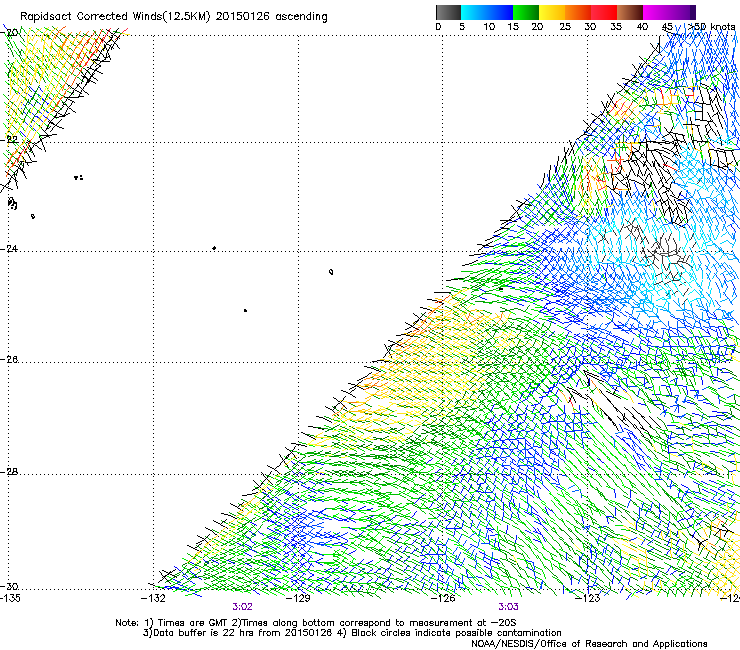Viewport: 740px width, 650px height.
Task: Click the yellow 20-25 knots legend segment
Action: pyautogui.click(x=552, y=12)
